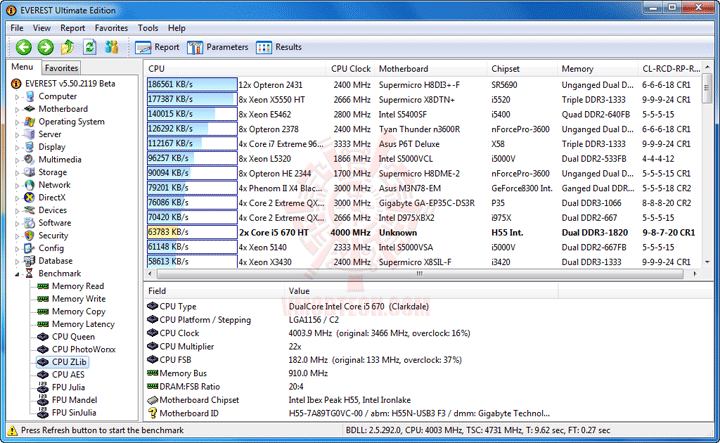Select the Benchmark hourglass icon
Viewport: 720px width, 443px height.
(29, 273)
